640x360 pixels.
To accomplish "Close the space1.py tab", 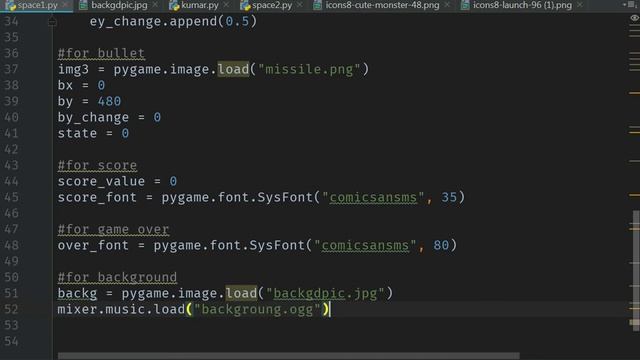I will pos(65,5).
